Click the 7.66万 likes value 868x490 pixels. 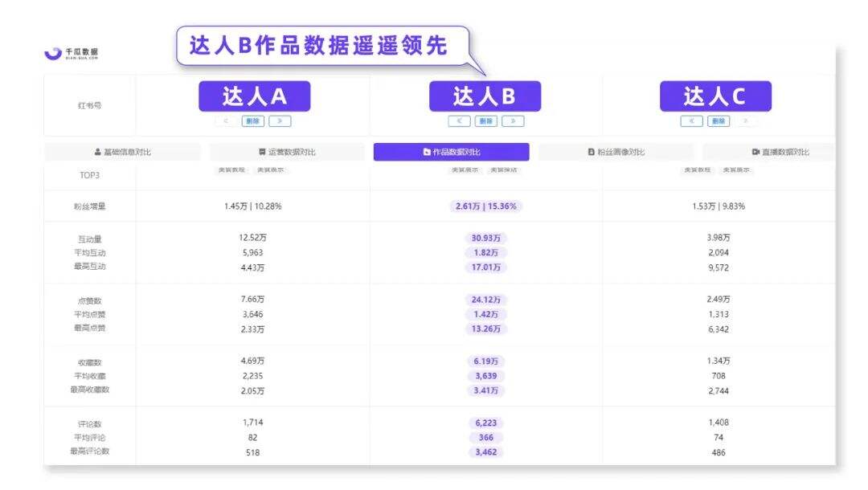click(x=253, y=299)
